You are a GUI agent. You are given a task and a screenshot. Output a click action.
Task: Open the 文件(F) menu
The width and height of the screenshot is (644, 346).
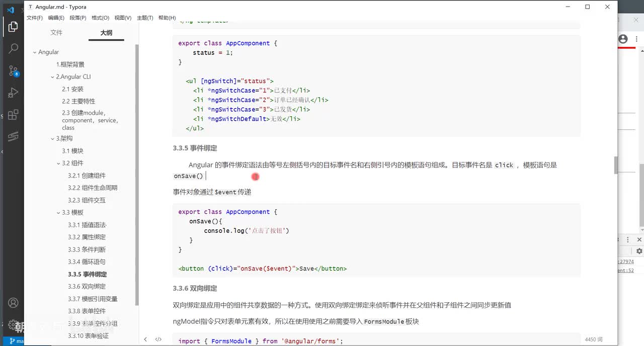35,18
